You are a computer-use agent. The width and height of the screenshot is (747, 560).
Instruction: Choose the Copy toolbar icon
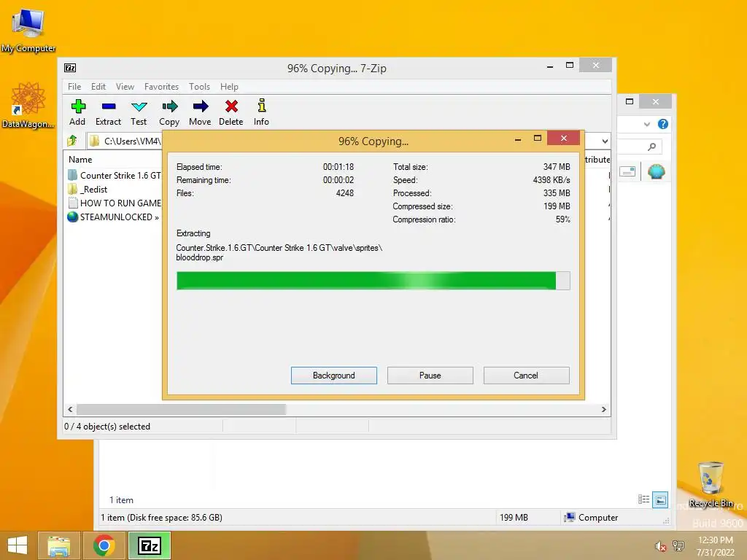pyautogui.click(x=169, y=112)
